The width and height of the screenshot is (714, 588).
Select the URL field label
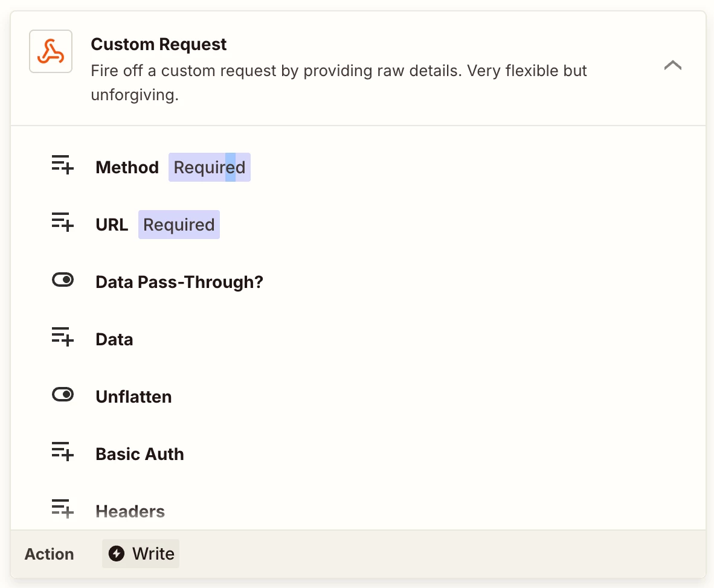(x=112, y=225)
